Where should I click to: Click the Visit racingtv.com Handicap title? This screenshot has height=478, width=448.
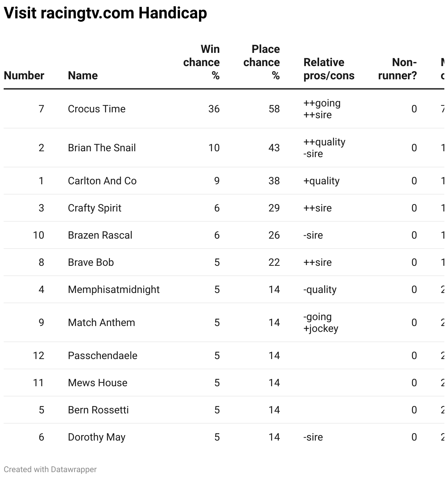tap(105, 14)
